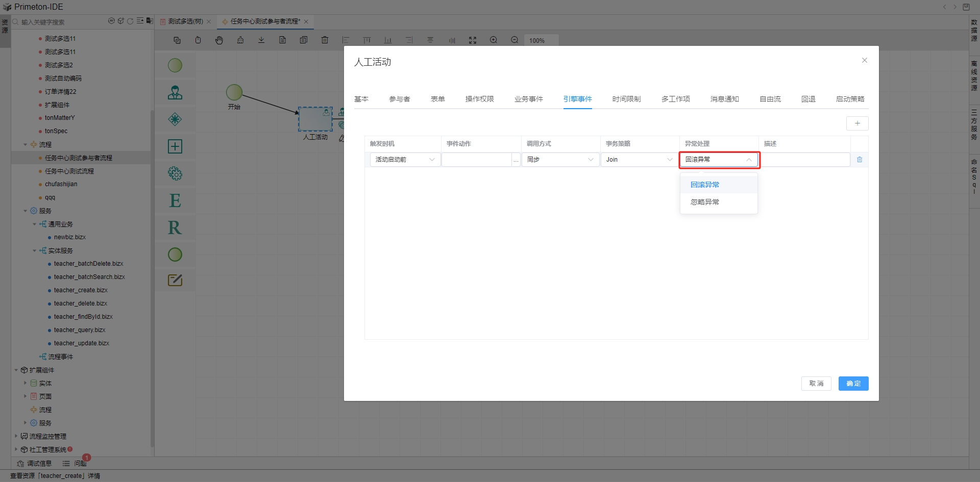The width and height of the screenshot is (980, 482).
Task: Select the E event node in palette
Action: (x=175, y=201)
